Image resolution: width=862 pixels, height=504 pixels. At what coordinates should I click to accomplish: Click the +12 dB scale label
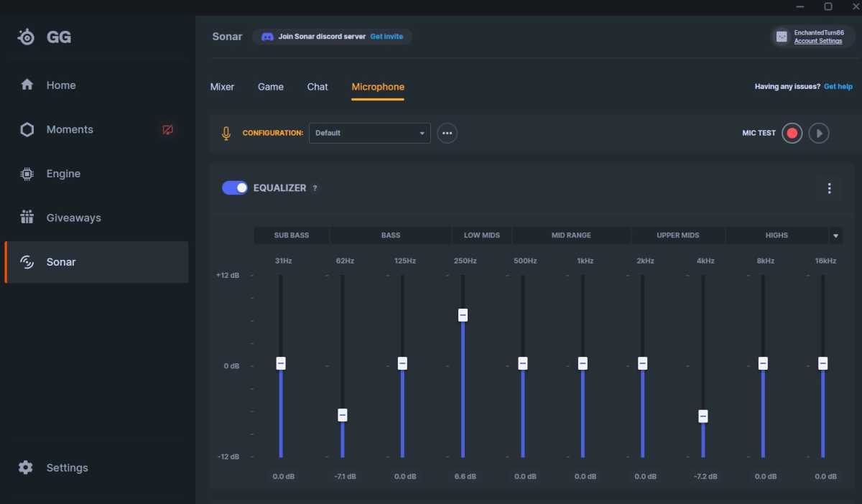227,275
